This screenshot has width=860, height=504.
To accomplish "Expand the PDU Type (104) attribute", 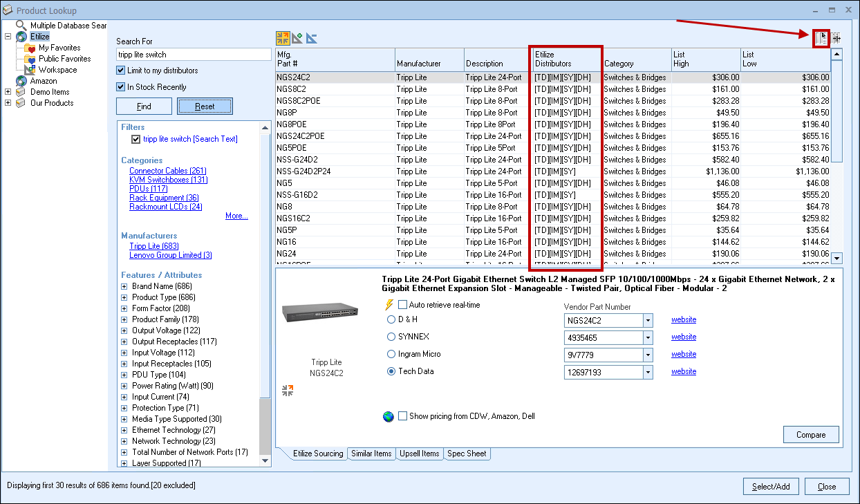I will (124, 375).
